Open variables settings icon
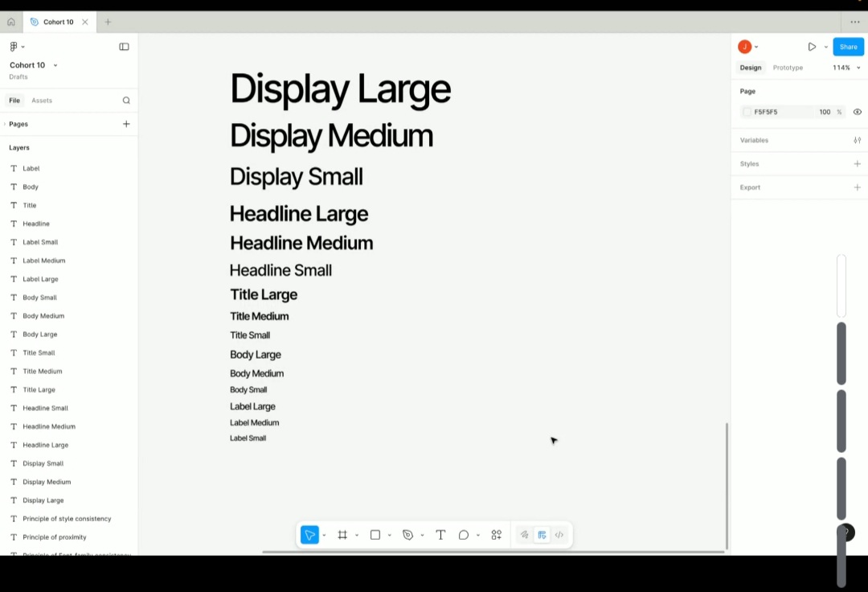This screenshot has height=592, width=868. [857, 140]
